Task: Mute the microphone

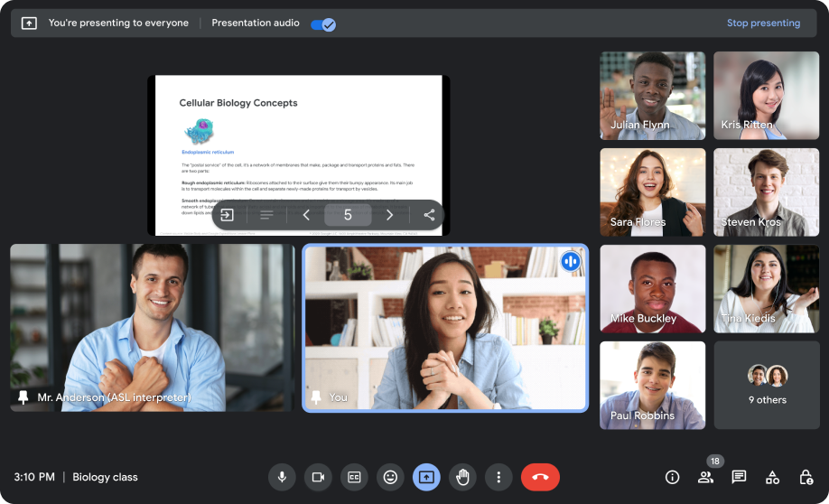Action: point(282,477)
